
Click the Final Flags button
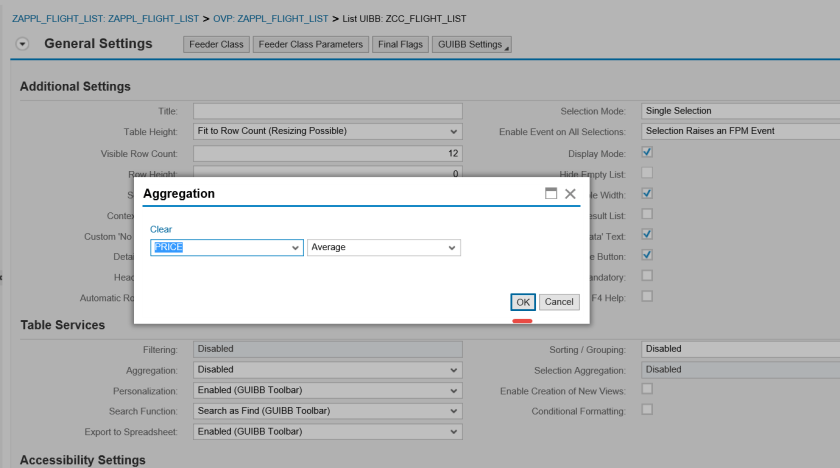coord(400,45)
